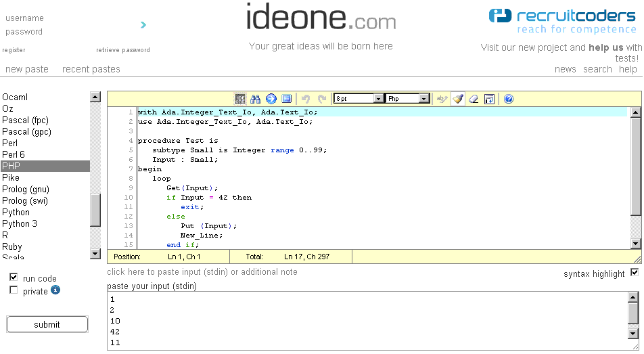This screenshot has width=644, height=354.
Task: Click the register link
Action: pyautogui.click(x=14, y=49)
